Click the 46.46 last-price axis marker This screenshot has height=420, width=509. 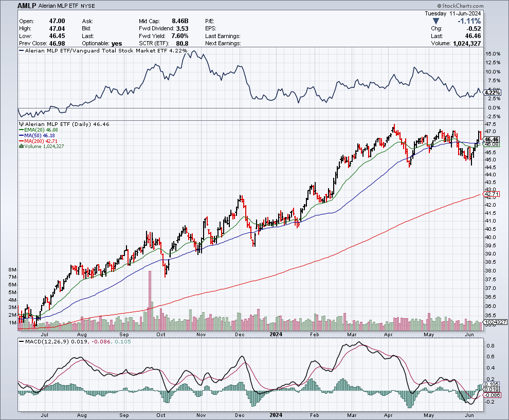point(492,139)
